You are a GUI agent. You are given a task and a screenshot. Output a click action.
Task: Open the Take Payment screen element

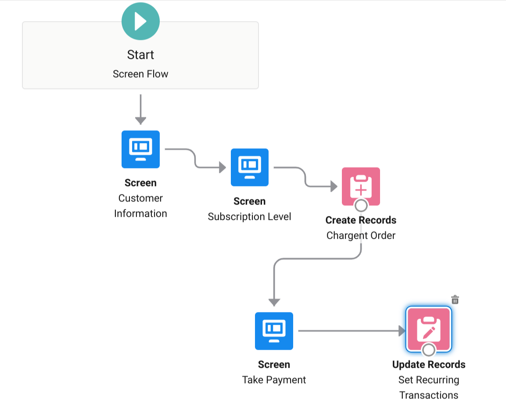tap(274, 331)
